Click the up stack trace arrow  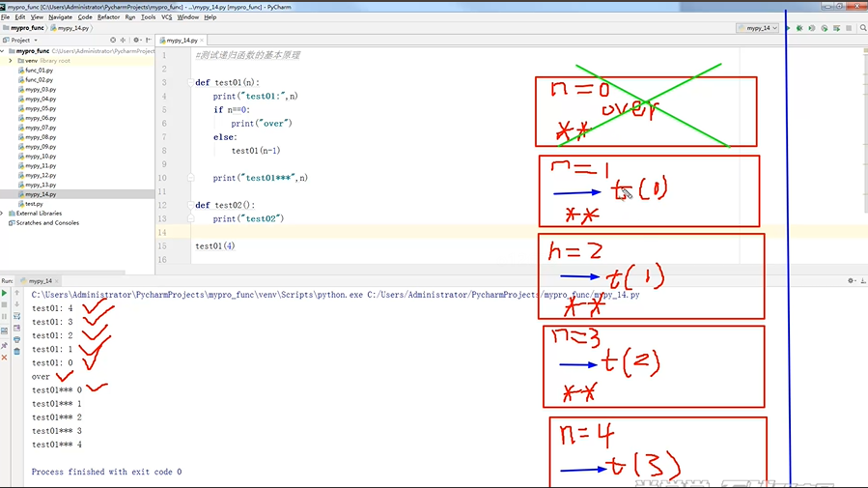tap(17, 293)
